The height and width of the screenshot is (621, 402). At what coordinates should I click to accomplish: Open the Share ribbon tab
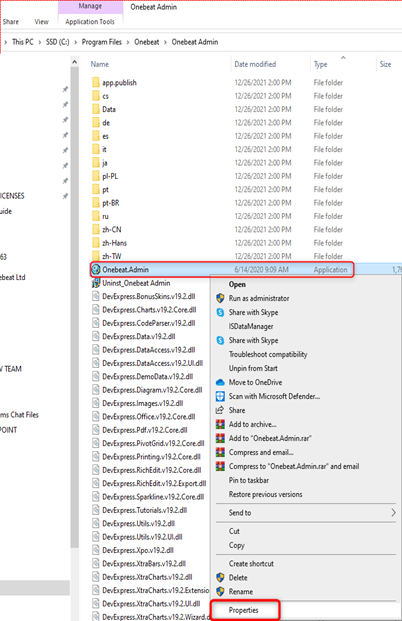(x=10, y=22)
